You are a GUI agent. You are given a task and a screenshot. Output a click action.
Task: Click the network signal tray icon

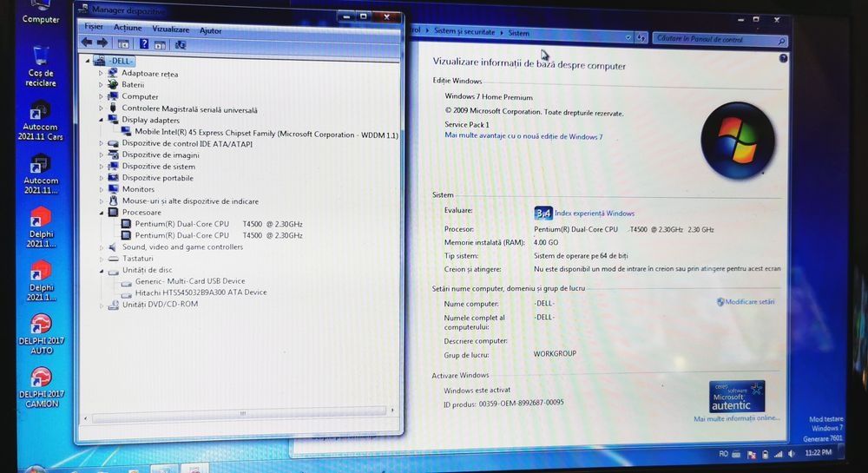pos(779,454)
